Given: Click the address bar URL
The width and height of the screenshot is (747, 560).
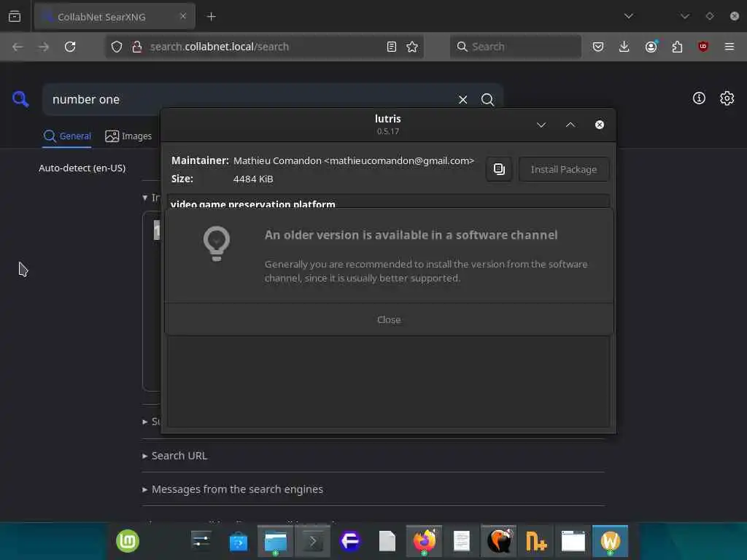Looking at the screenshot, I should coord(220,47).
